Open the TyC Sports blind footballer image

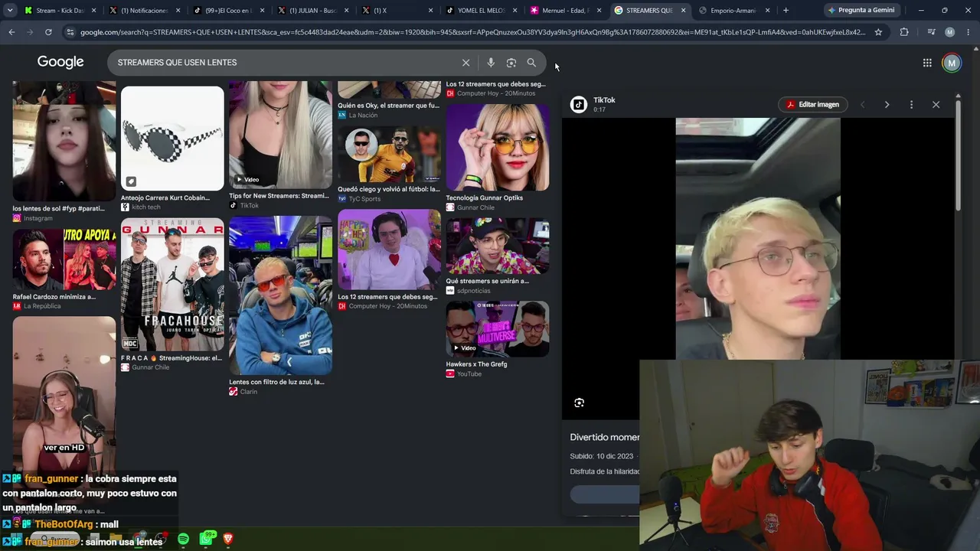tap(389, 155)
